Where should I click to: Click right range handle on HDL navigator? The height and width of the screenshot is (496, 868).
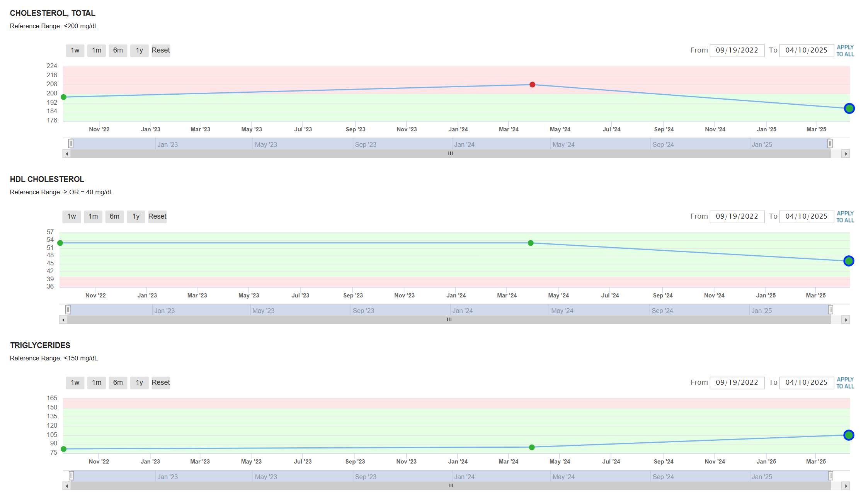click(x=831, y=310)
